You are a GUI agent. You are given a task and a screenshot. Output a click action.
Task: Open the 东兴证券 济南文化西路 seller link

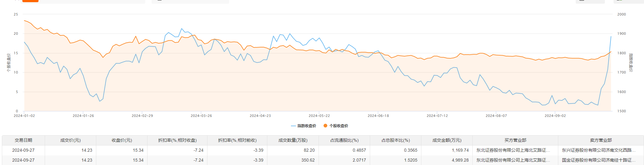[x=598, y=150]
